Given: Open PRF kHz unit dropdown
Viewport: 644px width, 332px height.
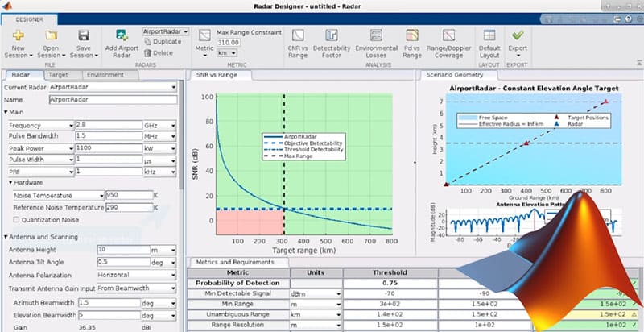Looking at the screenshot, I should click(159, 172).
